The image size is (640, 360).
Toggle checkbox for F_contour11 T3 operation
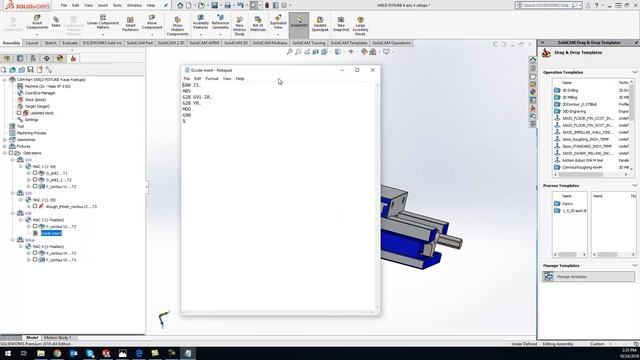click(35, 186)
